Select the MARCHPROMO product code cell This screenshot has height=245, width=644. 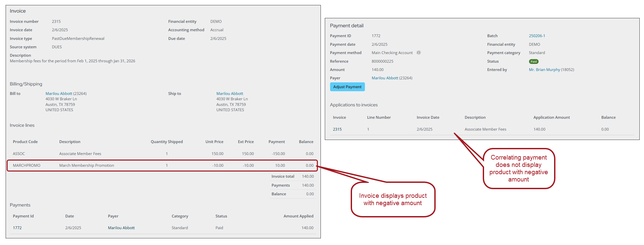(x=27, y=165)
